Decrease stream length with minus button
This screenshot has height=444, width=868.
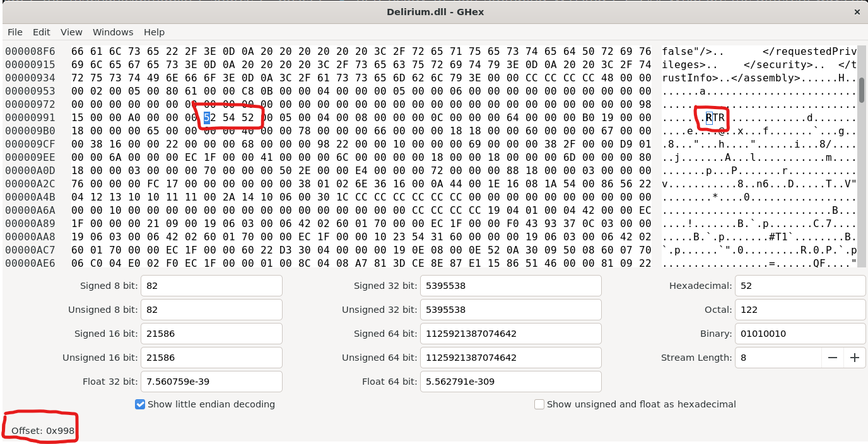tap(833, 358)
